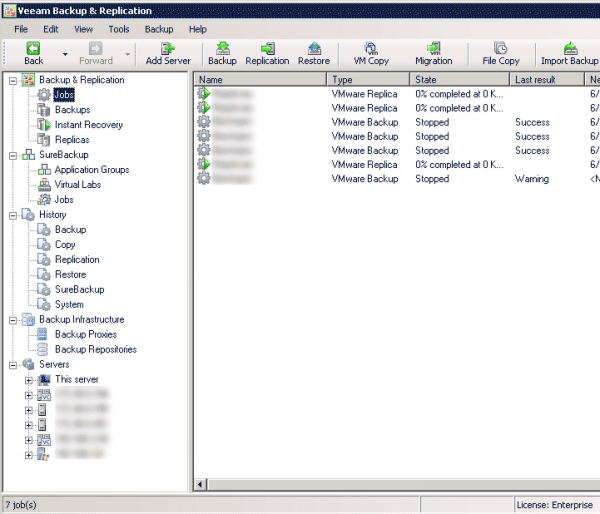Open the Backups node icon in the tree

pyautogui.click(x=44, y=110)
